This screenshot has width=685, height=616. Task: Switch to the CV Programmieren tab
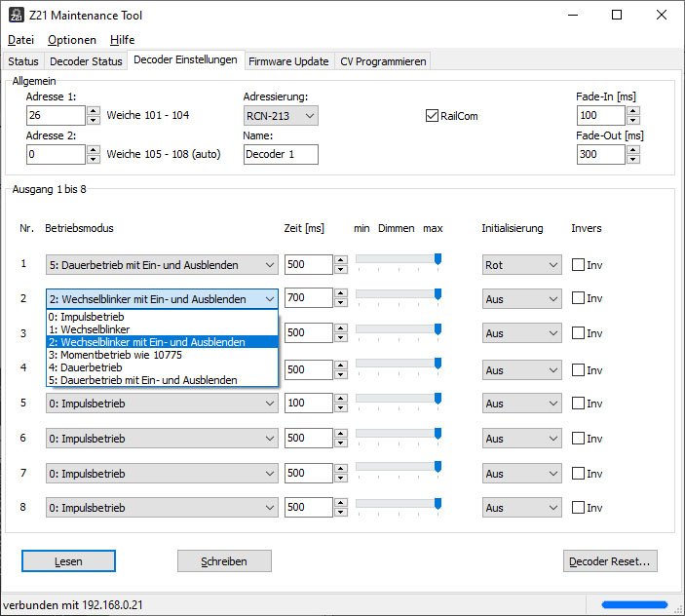tap(383, 61)
